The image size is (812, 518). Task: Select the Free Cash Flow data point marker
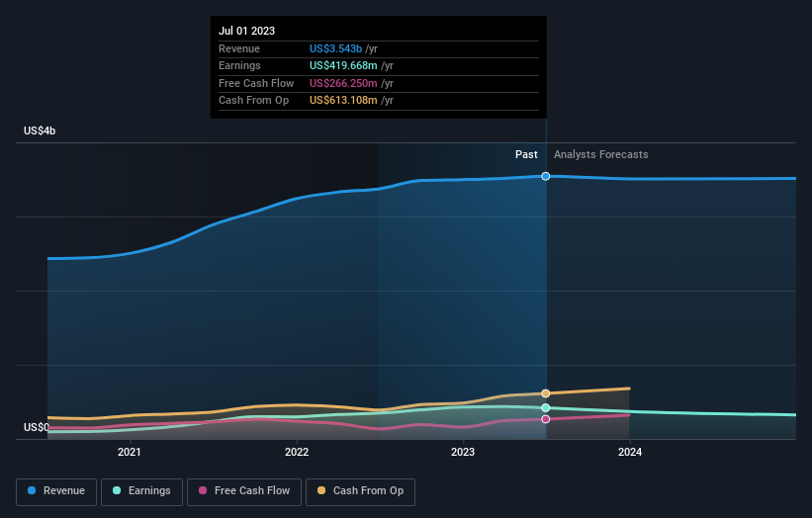[546, 419]
